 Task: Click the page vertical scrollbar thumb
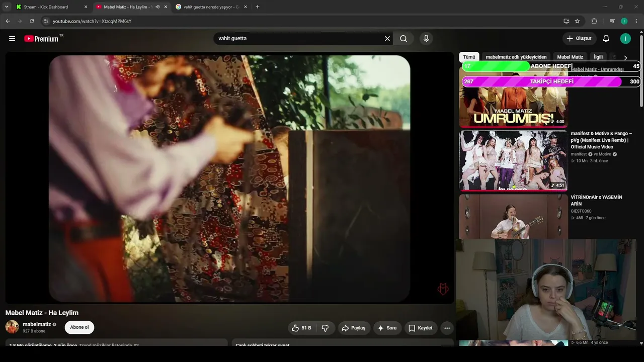point(641,70)
